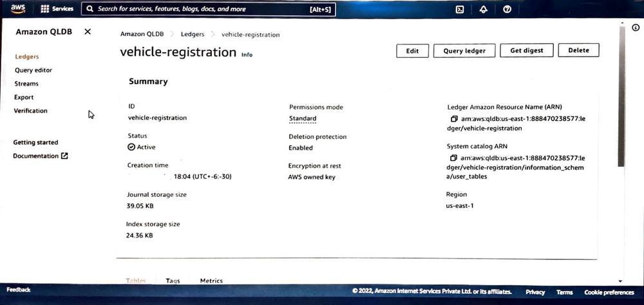This screenshot has height=305, width=644.
Task: Open the Documentation sidebar link
Action: (x=35, y=156)
